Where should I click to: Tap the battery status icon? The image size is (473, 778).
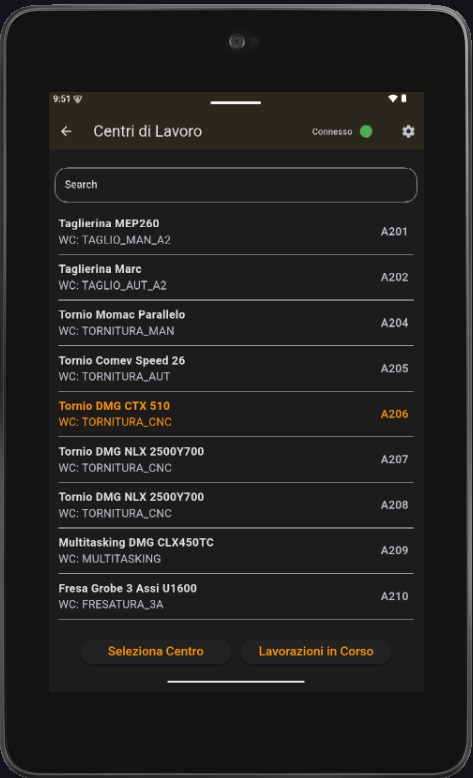404,99
